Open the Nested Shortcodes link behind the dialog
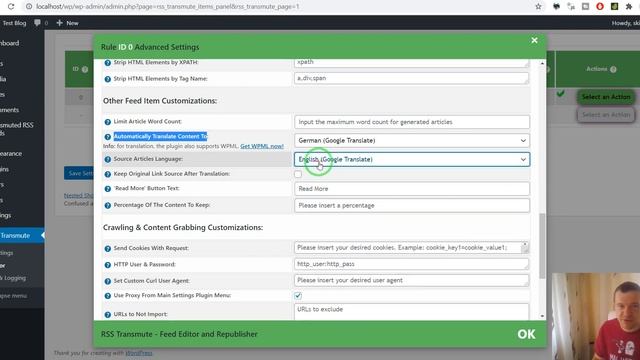 79,196
